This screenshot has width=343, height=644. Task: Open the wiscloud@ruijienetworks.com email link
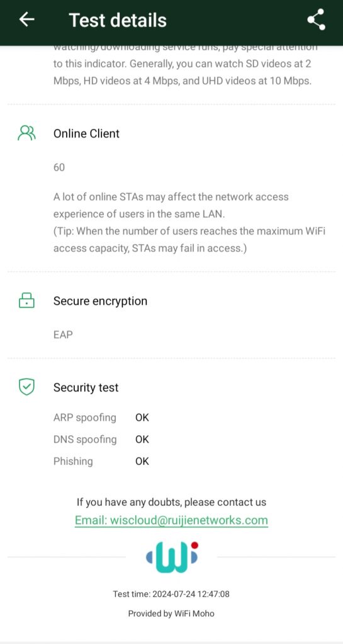pyautogui.click(x=171, y=520)
